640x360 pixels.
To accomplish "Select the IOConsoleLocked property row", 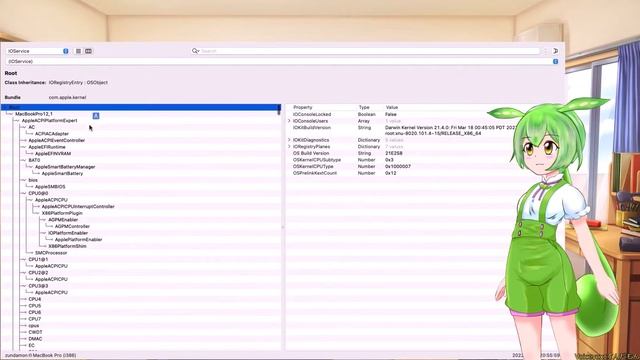I will (312, 114).
